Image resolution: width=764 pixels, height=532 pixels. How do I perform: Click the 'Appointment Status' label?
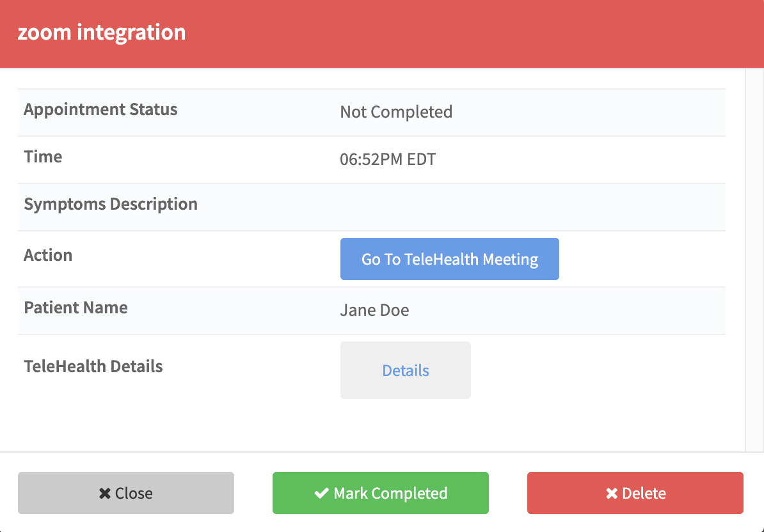coord(101,109)
